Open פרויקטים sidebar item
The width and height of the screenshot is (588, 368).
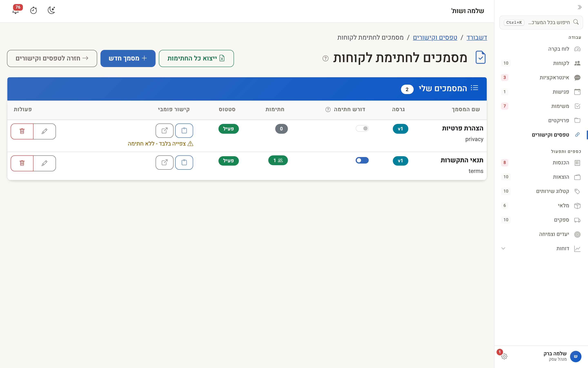pos(541,120)
